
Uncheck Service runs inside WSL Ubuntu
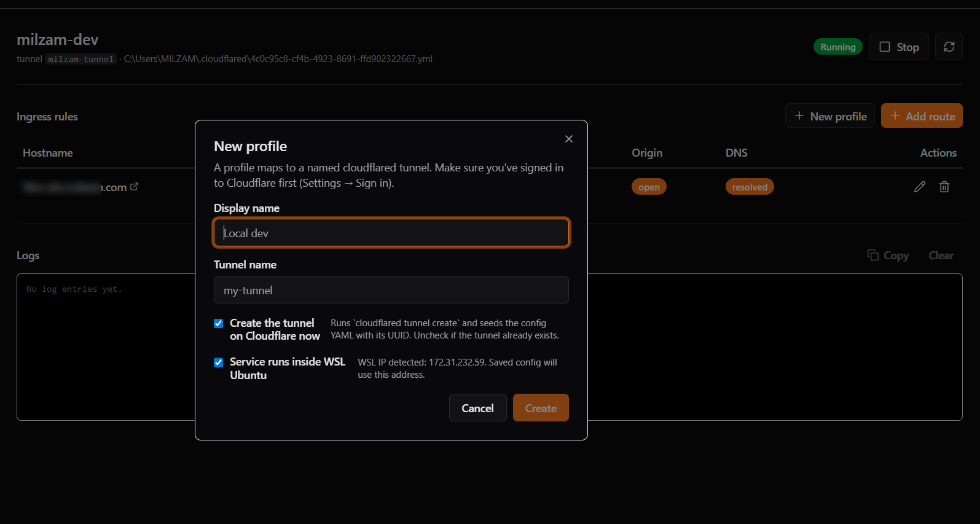click(219, 362)
